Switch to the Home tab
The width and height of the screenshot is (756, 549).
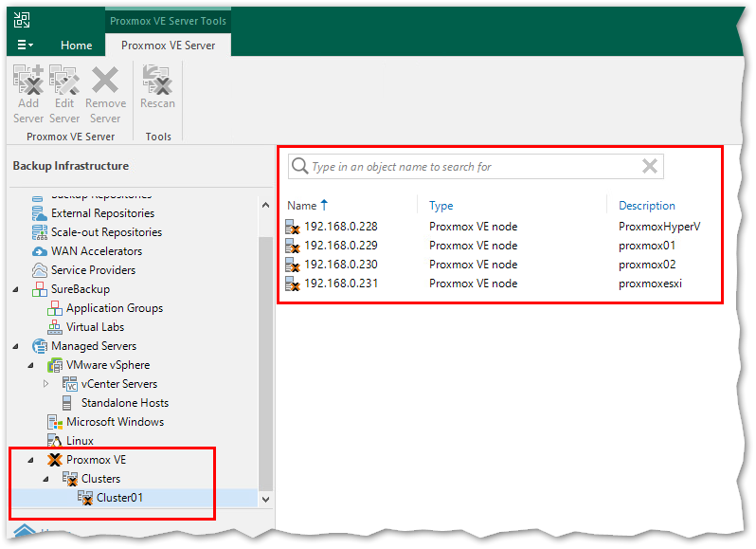pos(76,45)
